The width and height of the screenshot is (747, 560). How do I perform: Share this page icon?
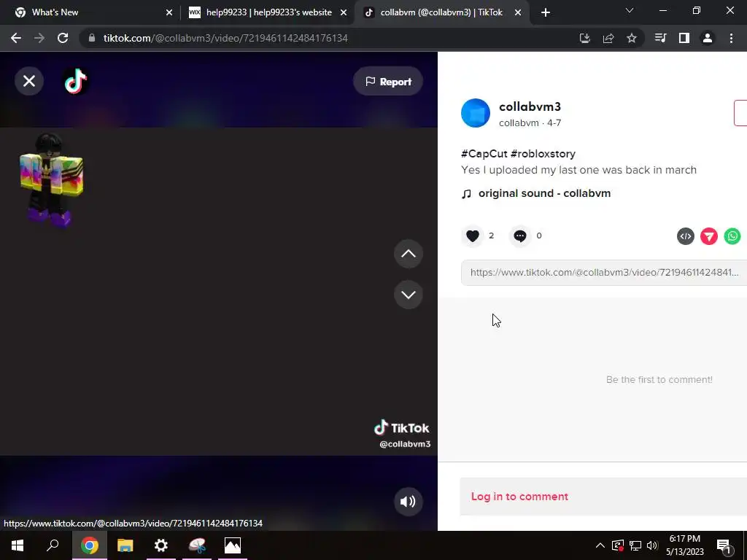click(608, 38)
